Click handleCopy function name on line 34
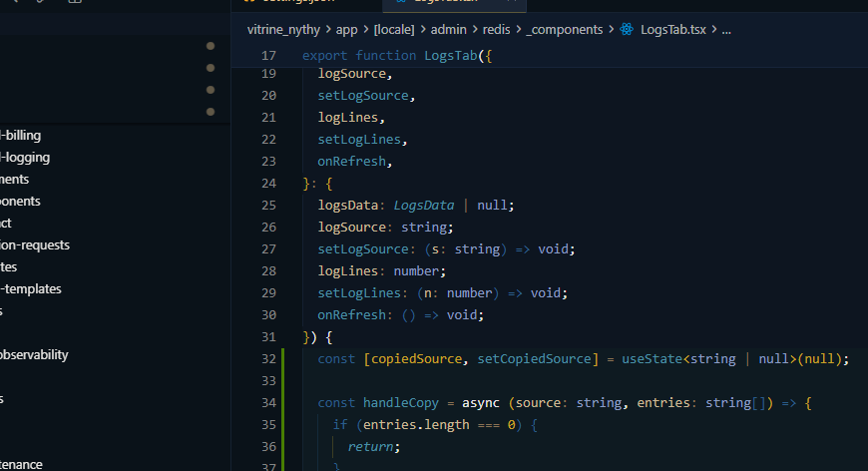The image size is (868, 471). (401, 403)
